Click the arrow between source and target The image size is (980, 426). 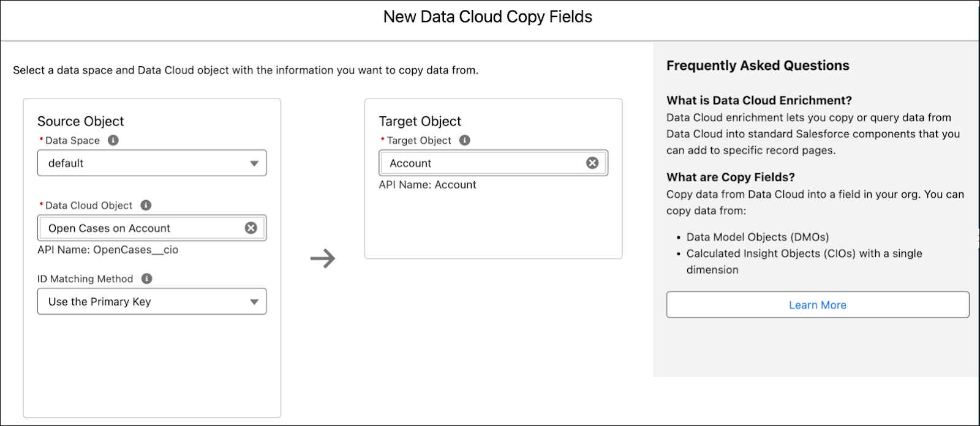(323, 258)
